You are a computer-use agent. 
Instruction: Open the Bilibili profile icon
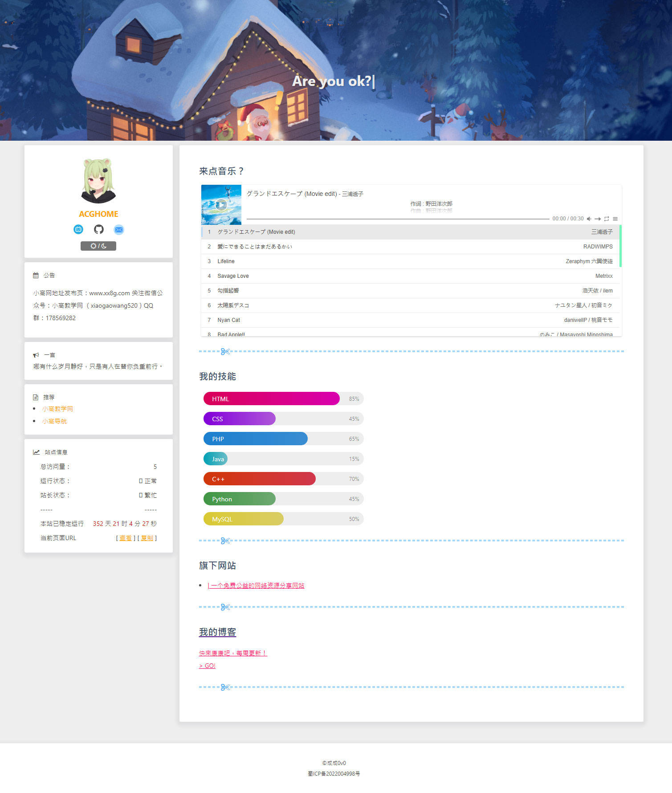[x=78, y=229]
